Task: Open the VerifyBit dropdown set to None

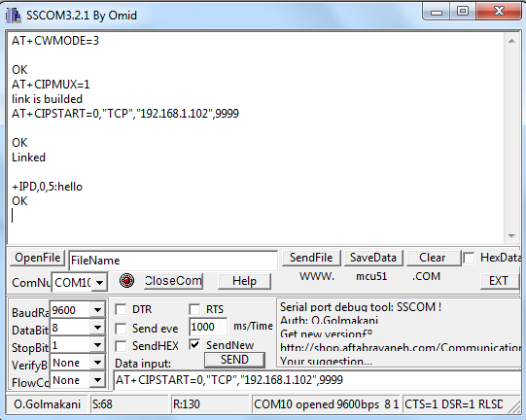Action: coord(97,363)
